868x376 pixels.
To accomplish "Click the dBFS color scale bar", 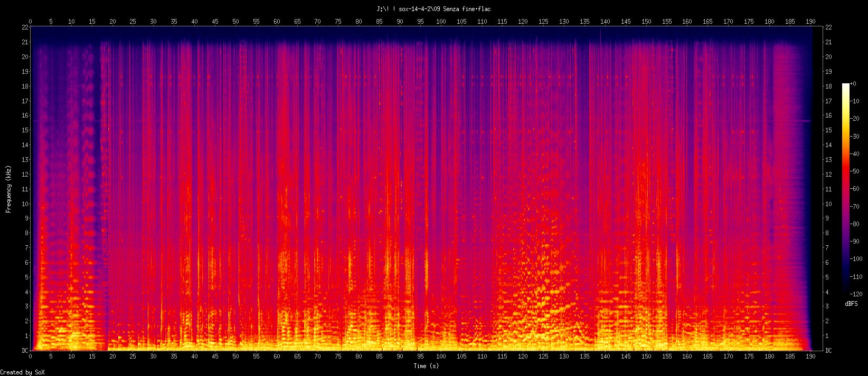I will (846, 189).
